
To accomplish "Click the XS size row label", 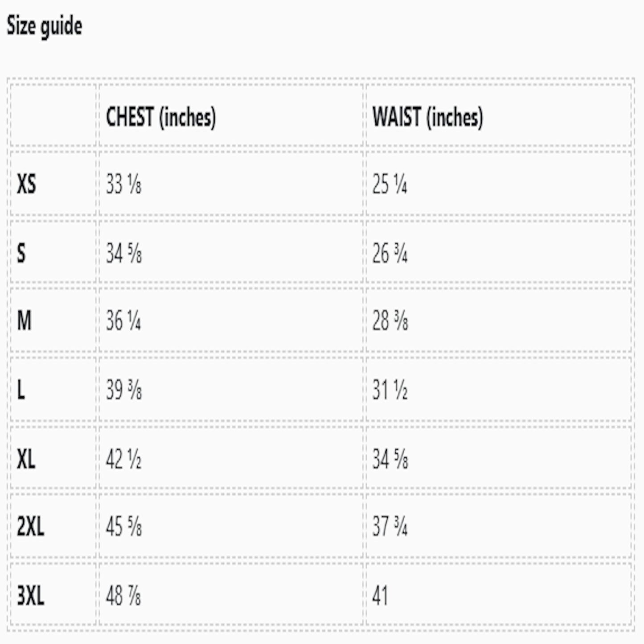I will tap(26, 184).
